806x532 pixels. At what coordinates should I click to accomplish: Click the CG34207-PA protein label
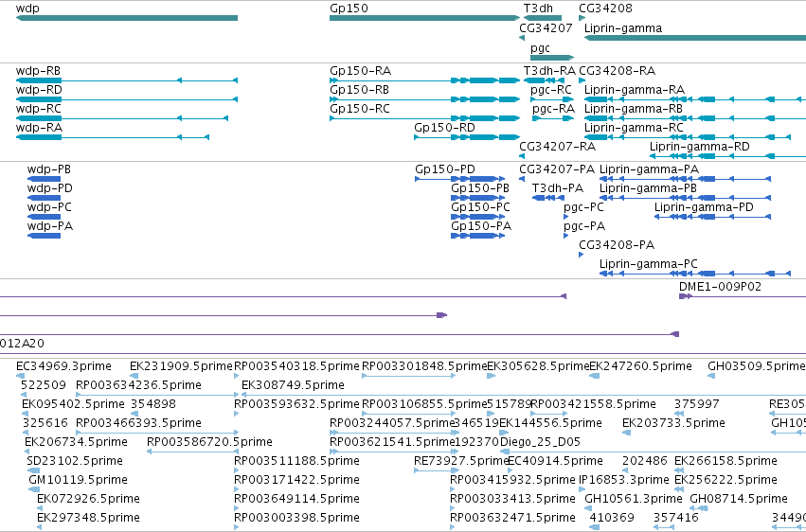557,170
